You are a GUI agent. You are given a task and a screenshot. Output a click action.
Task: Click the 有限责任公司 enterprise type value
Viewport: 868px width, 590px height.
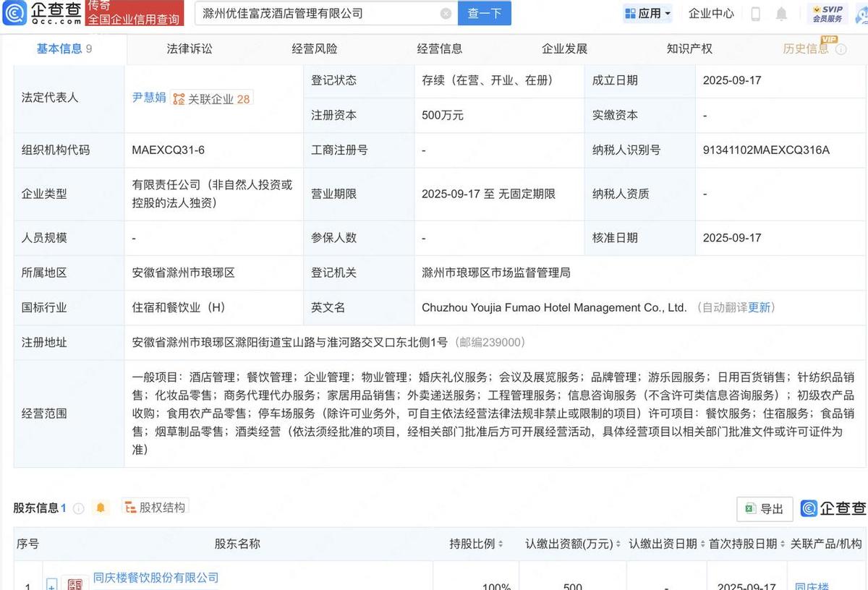pyautogui.click(x=212, y=194)
